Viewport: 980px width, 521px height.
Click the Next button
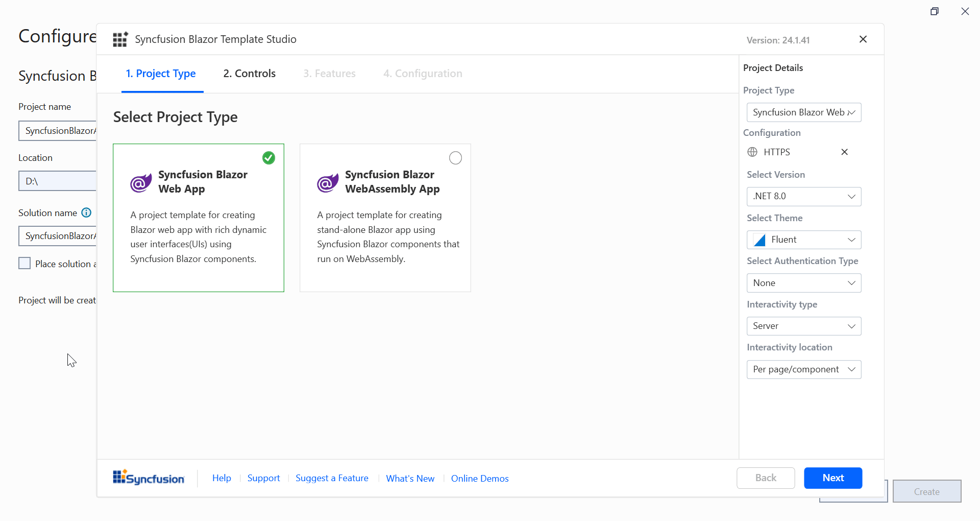click(x=832, y=478)
